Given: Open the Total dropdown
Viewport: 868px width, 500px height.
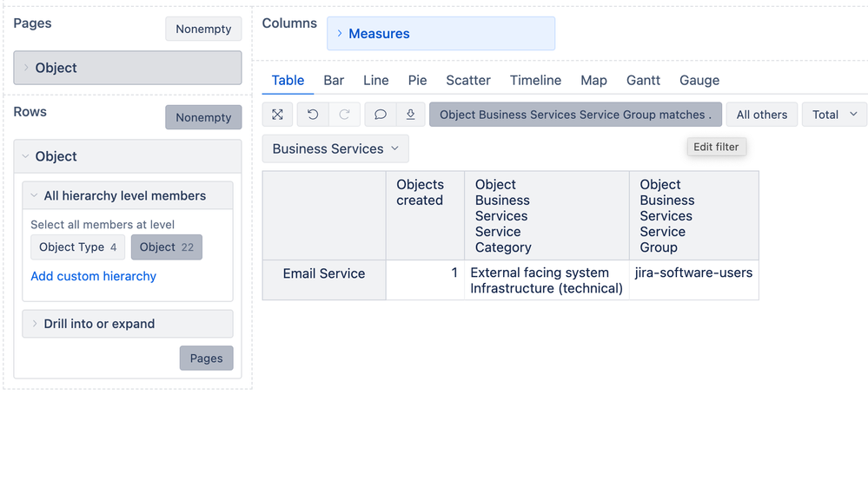Looking at the screenshot, I should [x=835, y=115].
